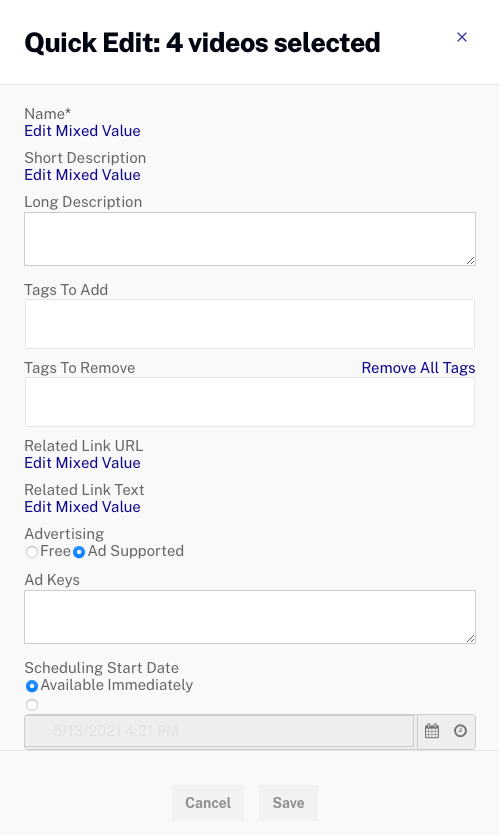Screen dimensions: 499x835
Task: Choose Available Immediately scheduling option
Action: coord(32,686)
